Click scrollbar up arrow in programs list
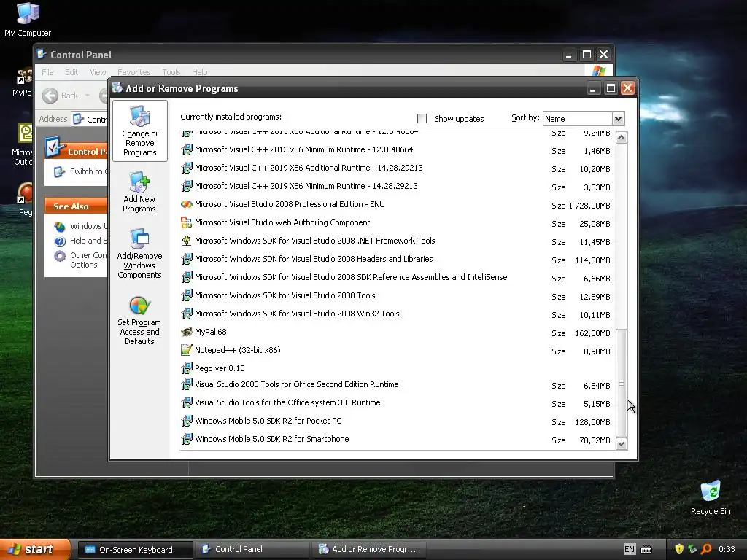 click(x=622, y=138)
